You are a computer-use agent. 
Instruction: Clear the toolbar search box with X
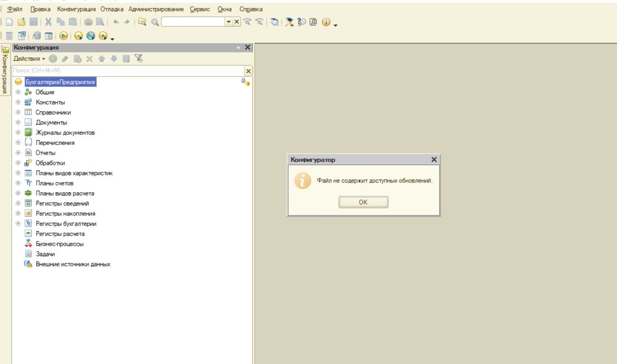[x=237, y=22]
